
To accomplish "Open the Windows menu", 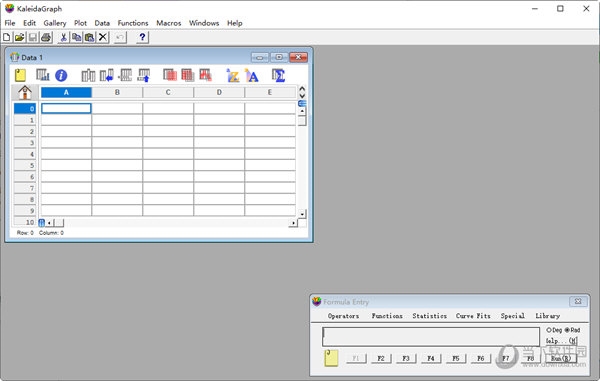I will coord(204,23).
